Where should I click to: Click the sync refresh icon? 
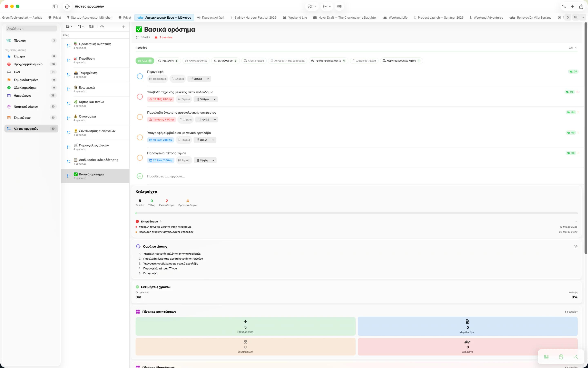tap(67, 7)
